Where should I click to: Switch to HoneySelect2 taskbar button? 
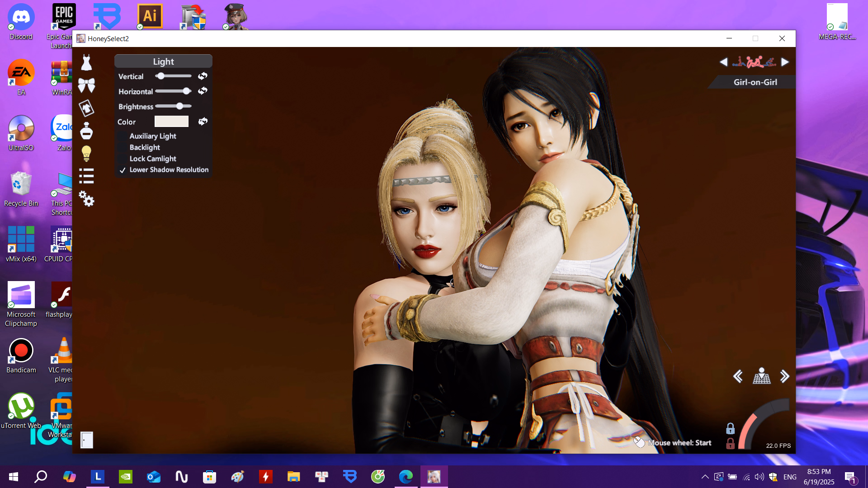[434, 477]
